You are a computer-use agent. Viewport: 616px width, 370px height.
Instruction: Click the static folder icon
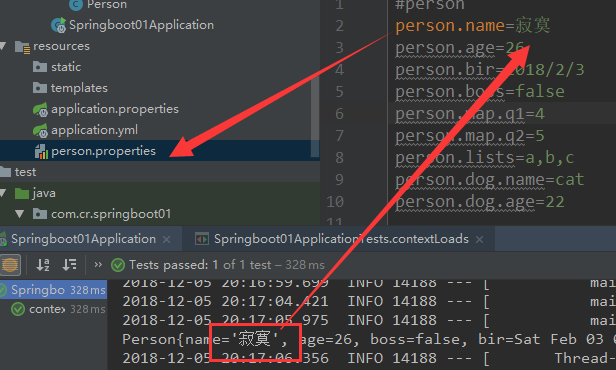point(40,67)
